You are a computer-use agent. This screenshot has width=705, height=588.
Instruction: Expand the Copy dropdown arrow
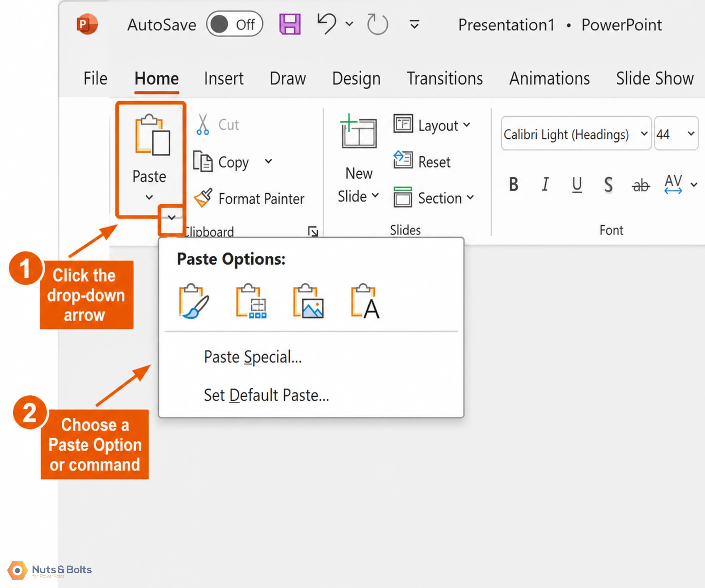(x=268, y=162)
